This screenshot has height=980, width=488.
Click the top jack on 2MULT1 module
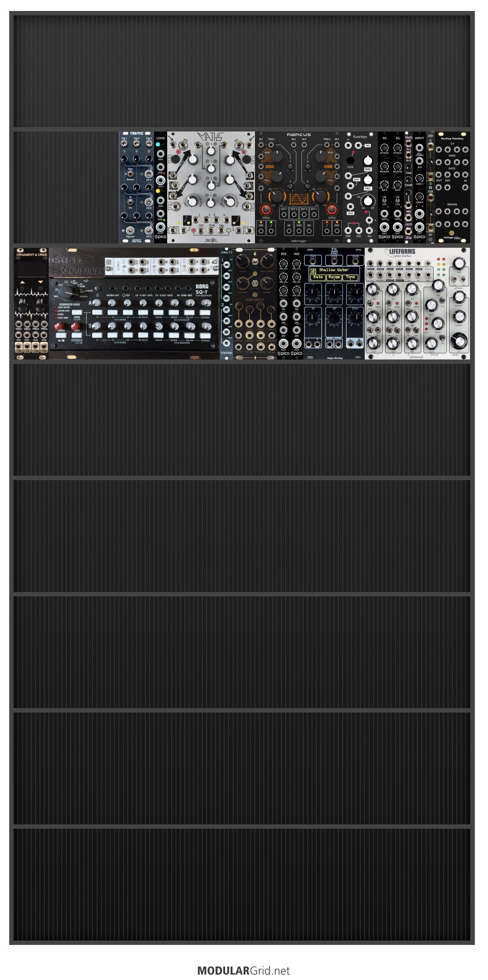point(226,265)
